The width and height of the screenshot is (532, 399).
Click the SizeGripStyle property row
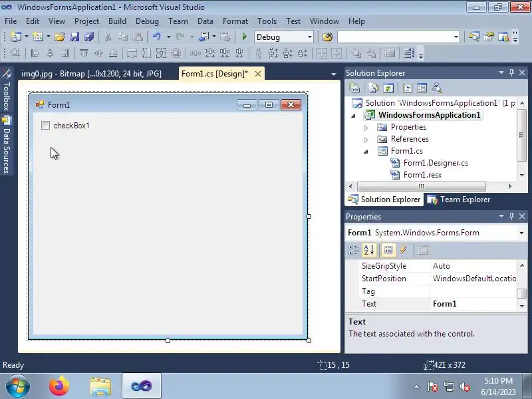438,266
